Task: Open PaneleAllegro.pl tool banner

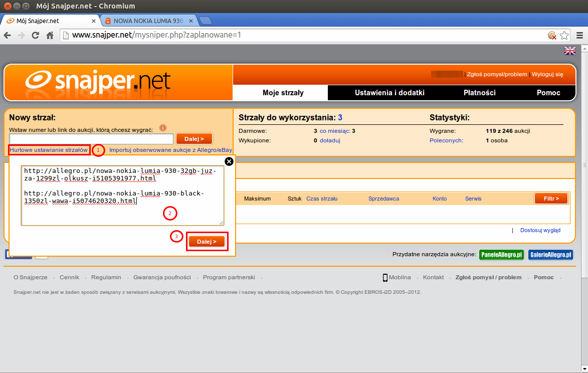Action: 501,255
